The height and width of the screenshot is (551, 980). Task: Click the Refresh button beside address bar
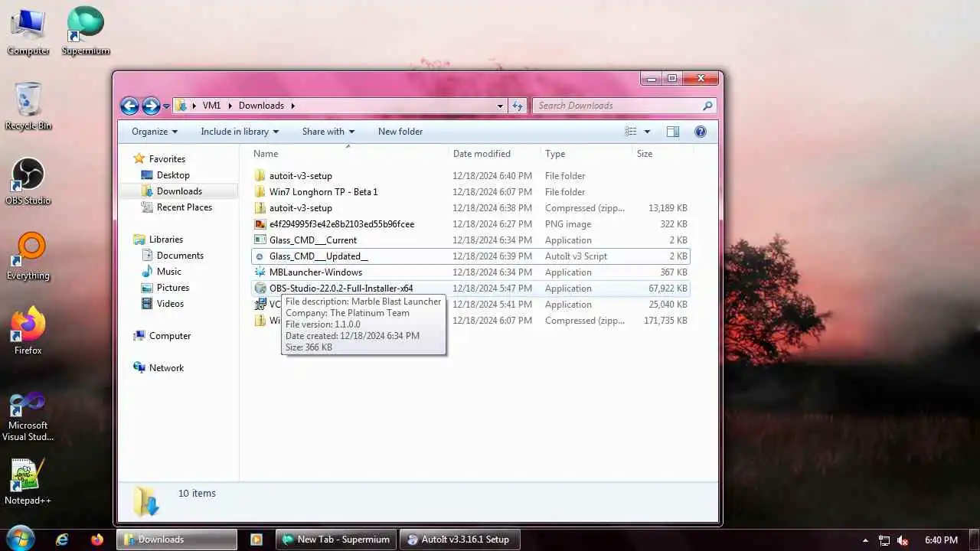tap(518, 106)
